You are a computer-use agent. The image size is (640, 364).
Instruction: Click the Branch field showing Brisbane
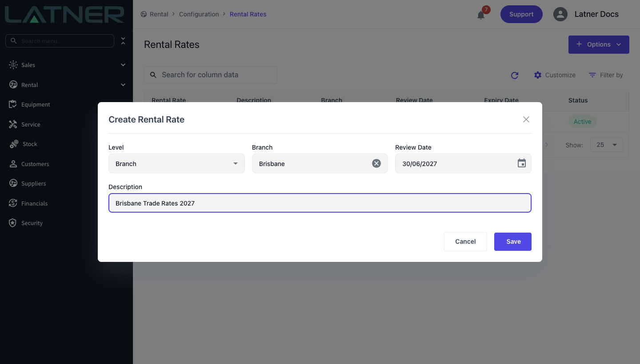coord(320,163)
